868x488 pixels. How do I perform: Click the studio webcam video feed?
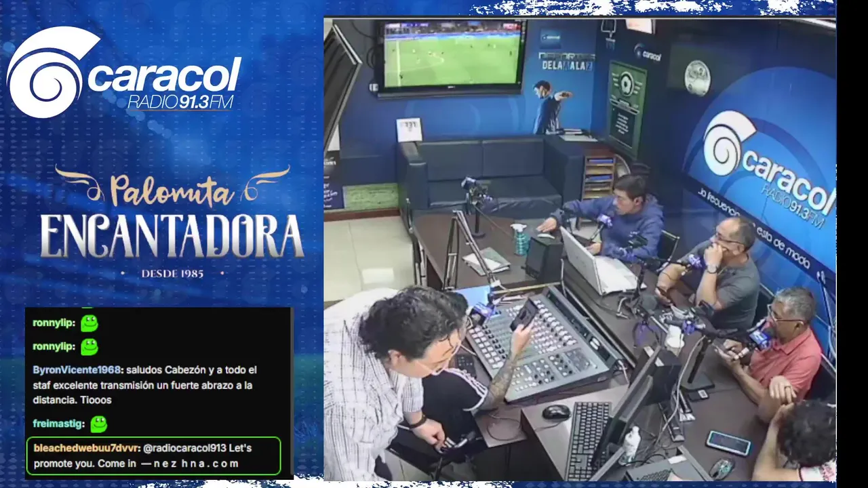tap(580, 249)
